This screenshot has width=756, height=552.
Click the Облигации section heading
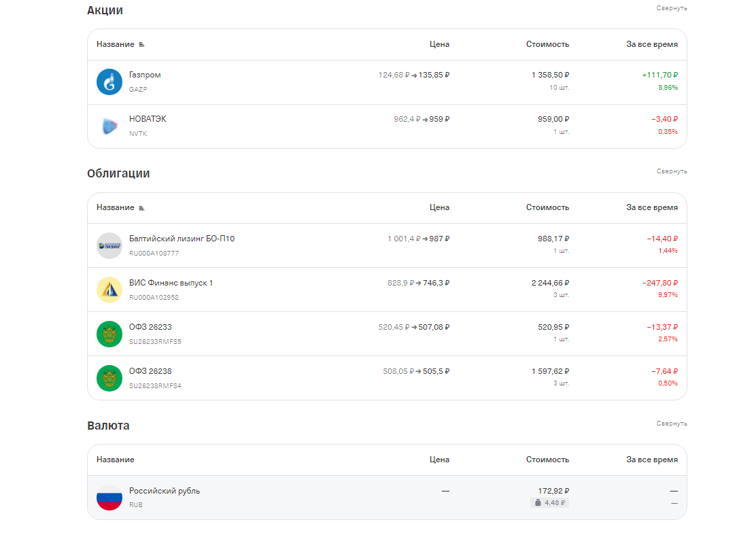118,173
